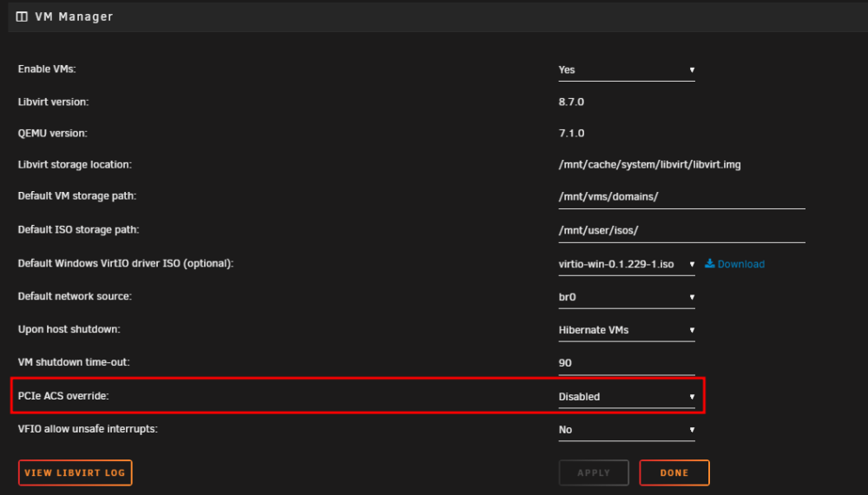Click the download icon beside Download link
This screenshot has height=495, width=868.
click(709, 263)
